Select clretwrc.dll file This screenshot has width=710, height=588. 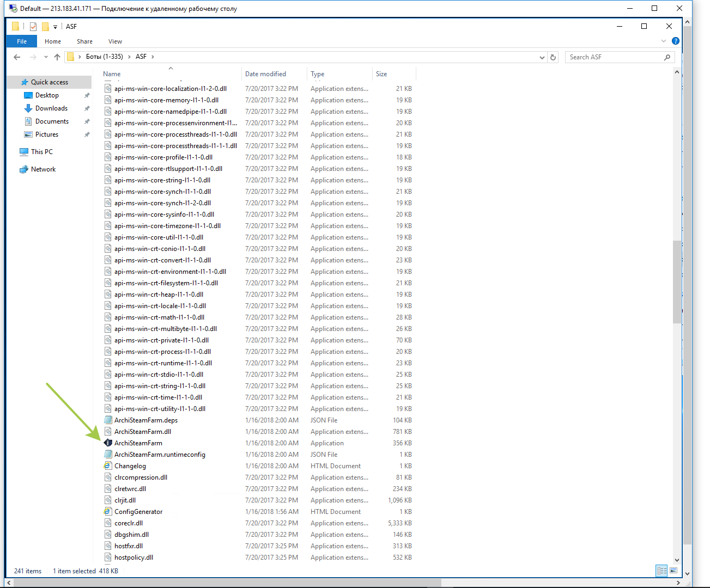[130, 489]
